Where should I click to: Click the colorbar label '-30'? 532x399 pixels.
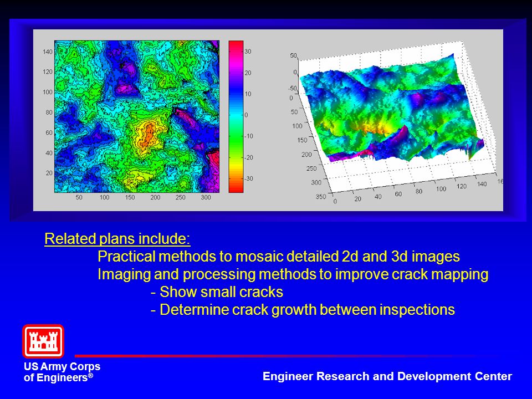(249, 179)
